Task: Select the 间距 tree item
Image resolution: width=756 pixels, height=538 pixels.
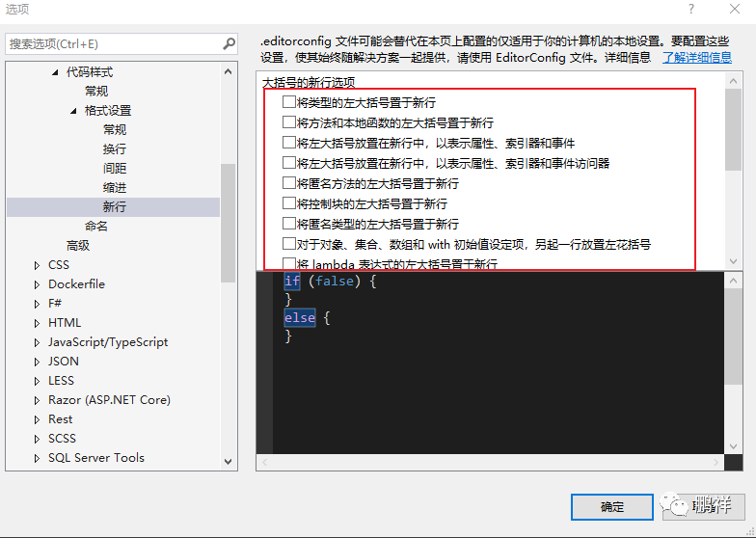Action: click(115, 168)
